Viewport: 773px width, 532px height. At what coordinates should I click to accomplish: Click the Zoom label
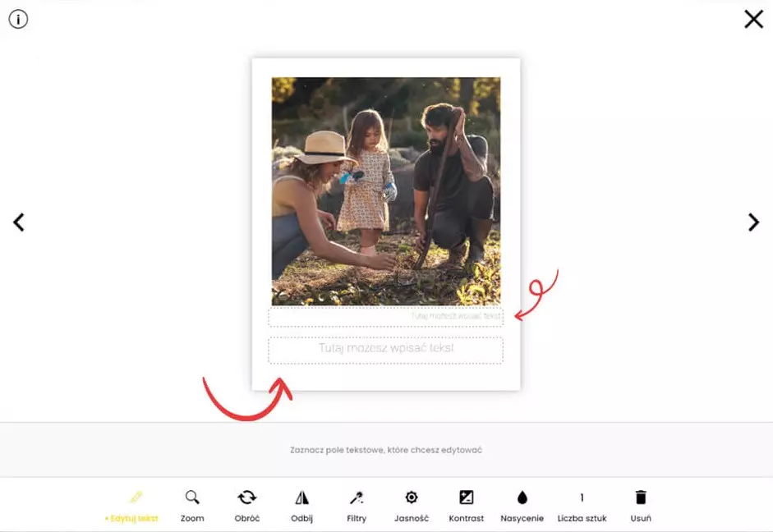[192, 518]
